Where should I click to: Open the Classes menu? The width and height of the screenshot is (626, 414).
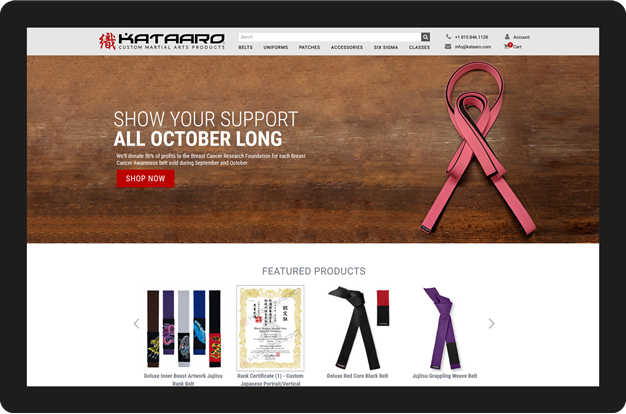pyautogui.click(x=419, y=48)
